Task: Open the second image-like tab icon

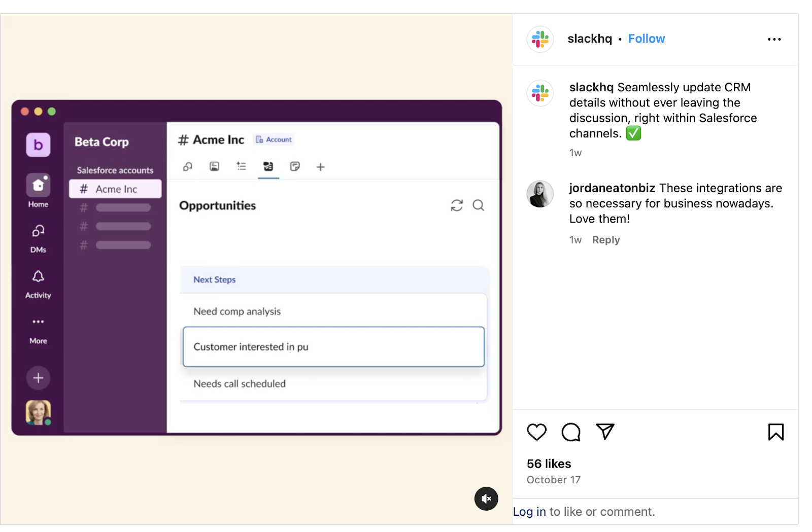Action: point(214,166)
